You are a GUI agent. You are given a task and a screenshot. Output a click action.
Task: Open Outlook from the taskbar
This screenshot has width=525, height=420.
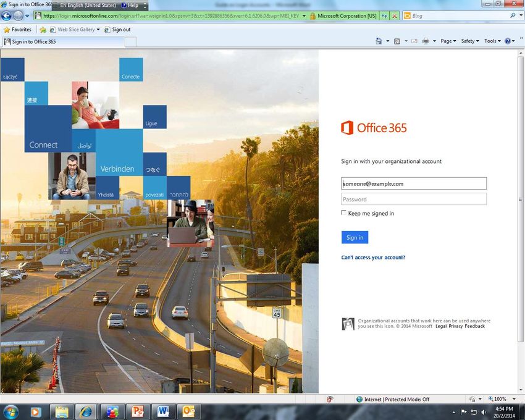pos(188,411)
